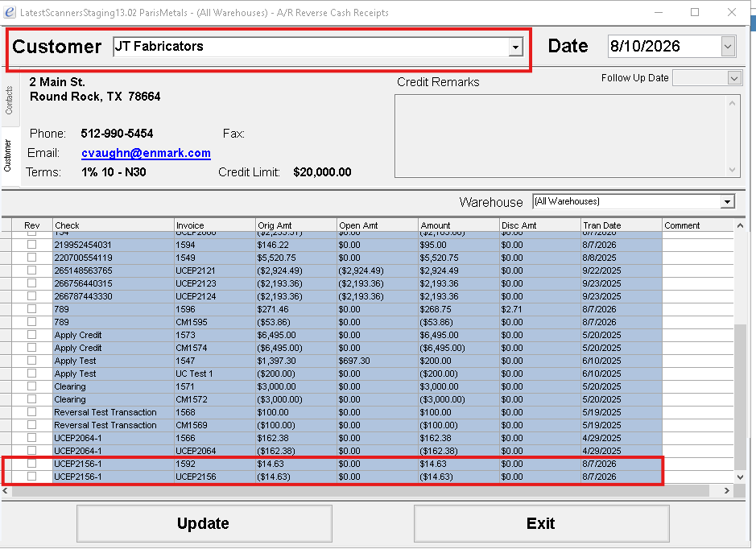Click the Credit Remarks scroll down arrow
This screenshot has height=549, width=756.
click(x=733, y=170)
